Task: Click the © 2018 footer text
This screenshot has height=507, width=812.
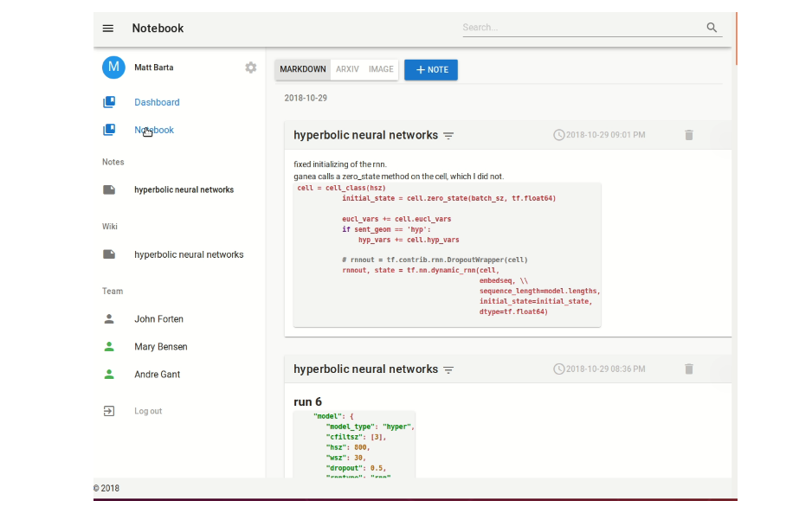Action: tap(106, 488)
